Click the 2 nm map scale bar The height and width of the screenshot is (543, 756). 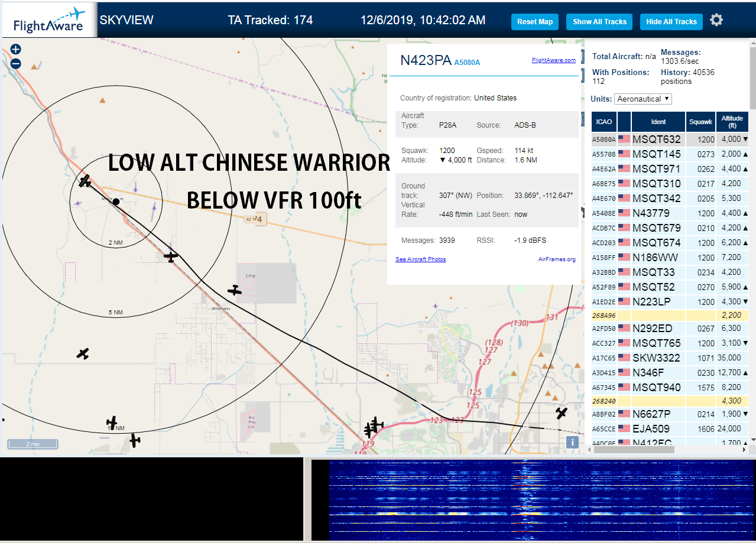(x=33, y=444)
